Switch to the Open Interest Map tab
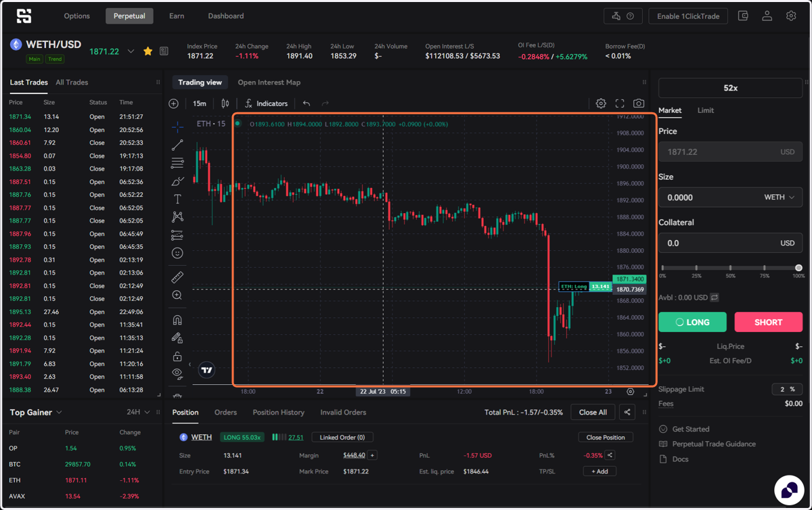Viewport: 812px width, 510px height. tap(269, 83)
